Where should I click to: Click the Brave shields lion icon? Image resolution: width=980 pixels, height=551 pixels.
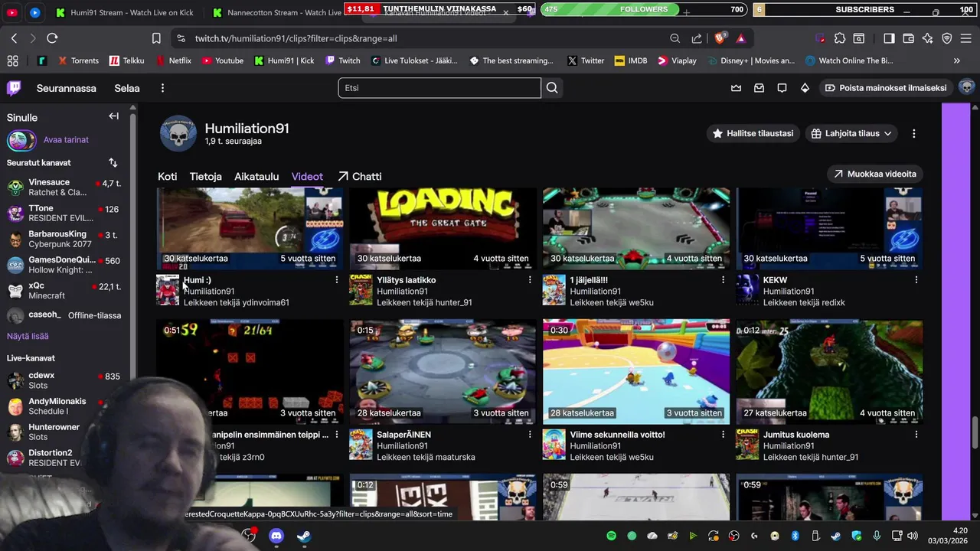[x=720, y=38]
